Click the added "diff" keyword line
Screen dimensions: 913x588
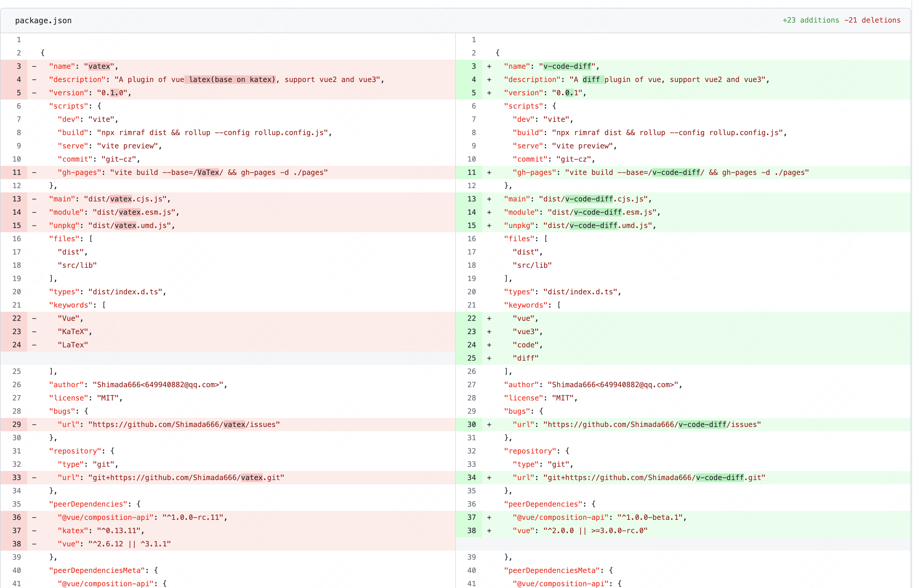tap(525, 358)
